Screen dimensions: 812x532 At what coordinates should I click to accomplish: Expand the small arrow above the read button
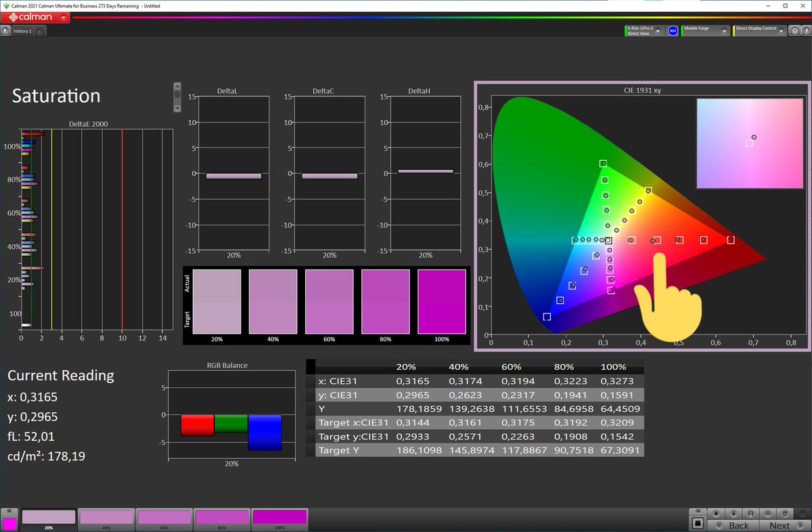tap(698, 511)
